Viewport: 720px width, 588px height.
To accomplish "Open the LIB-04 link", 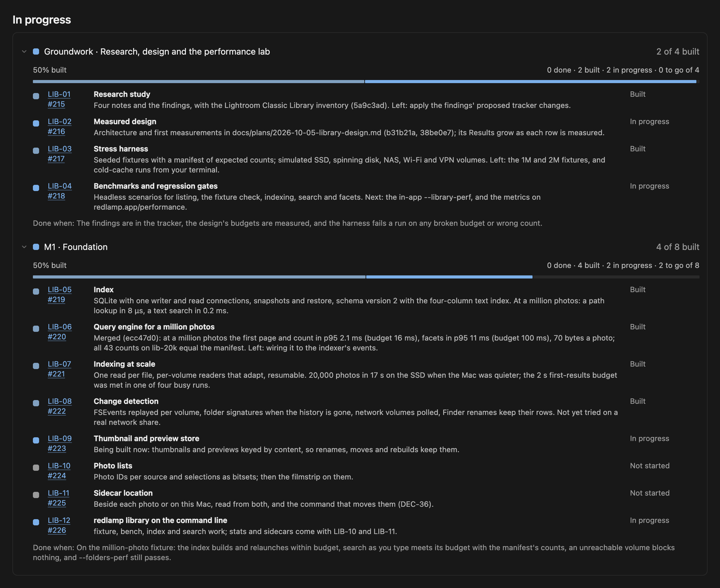I will 60,186.
